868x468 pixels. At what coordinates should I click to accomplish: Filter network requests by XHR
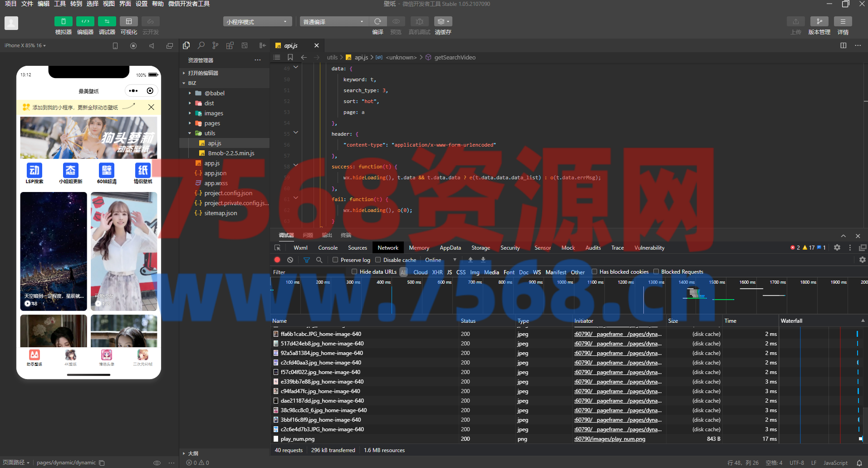437,272
